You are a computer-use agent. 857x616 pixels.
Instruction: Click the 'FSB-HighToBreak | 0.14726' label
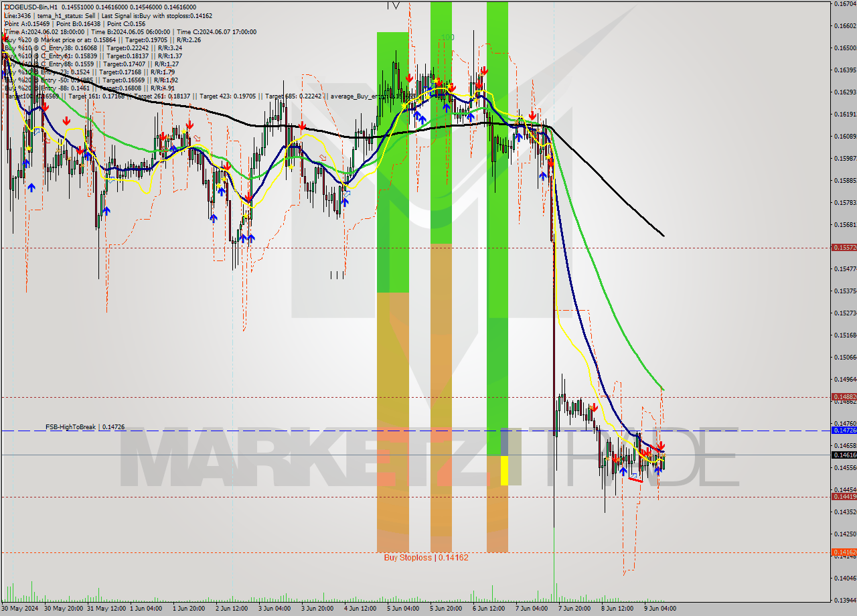(x=85, y=427)
